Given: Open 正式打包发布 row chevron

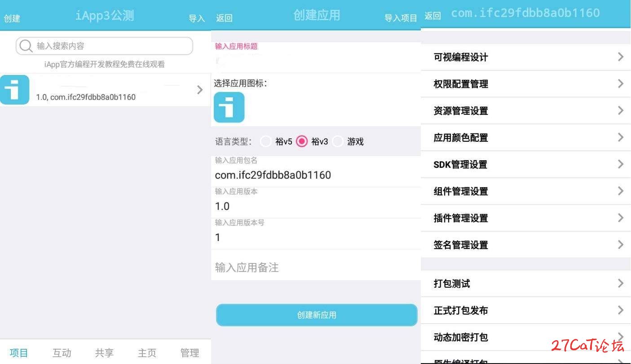Looking at the screenshot, I should click(x=621, y=310).
